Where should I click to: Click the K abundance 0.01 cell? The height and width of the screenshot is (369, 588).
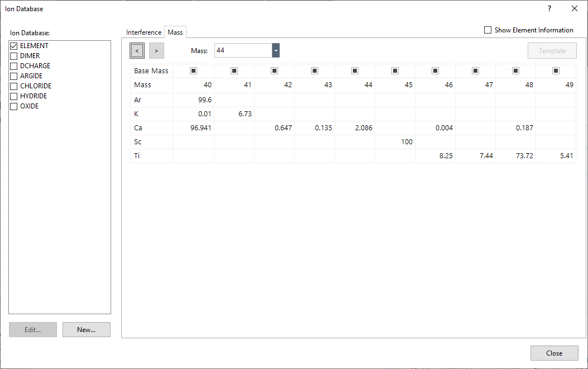click(194, 113)
